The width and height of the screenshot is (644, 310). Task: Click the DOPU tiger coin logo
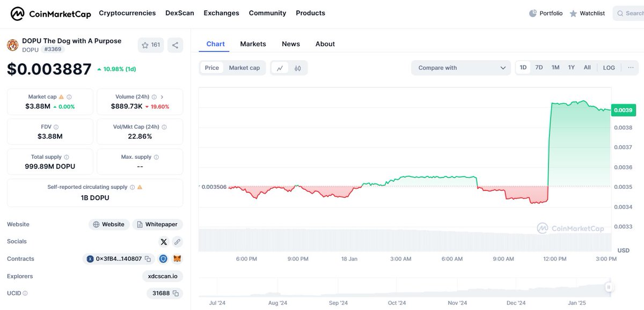click(12, 45)
